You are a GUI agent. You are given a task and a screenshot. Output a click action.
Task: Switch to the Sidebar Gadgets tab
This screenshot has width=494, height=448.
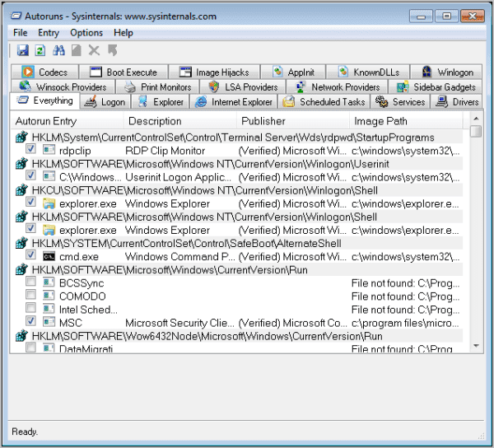point(436,86)
